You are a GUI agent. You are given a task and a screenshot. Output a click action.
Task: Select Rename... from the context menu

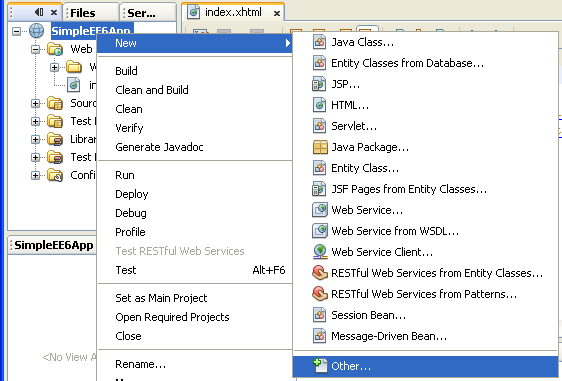[195, 365]
